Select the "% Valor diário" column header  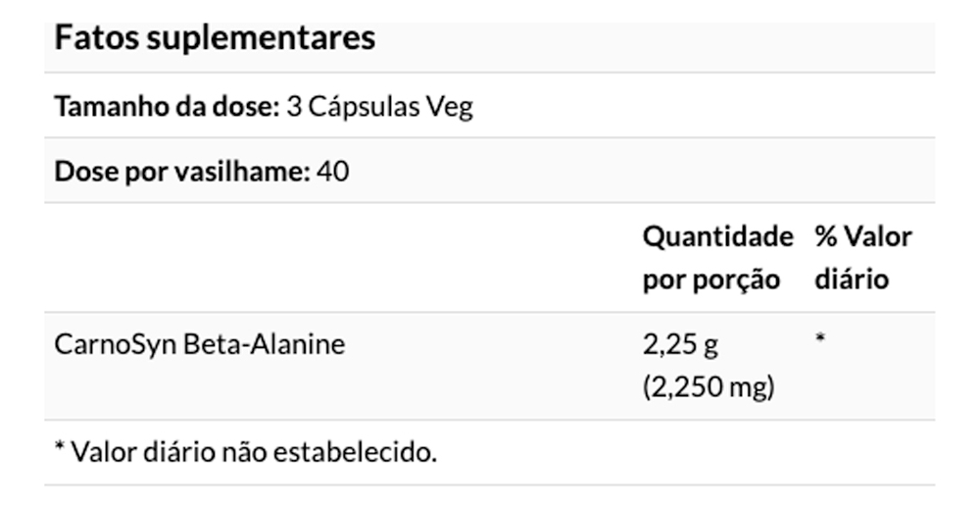tap(862, 258)
